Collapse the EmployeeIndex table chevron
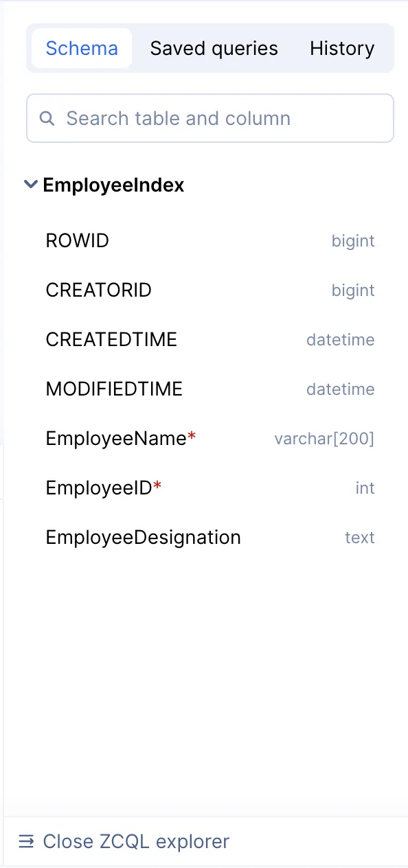The width and height of the screenshot is (408, 868). click(30, 184)
